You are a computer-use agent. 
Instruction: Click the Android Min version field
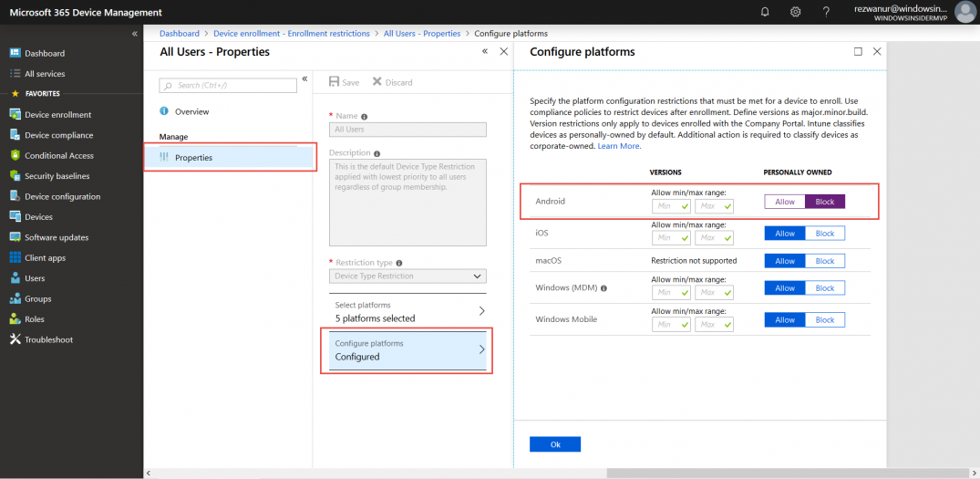point(671,205)
